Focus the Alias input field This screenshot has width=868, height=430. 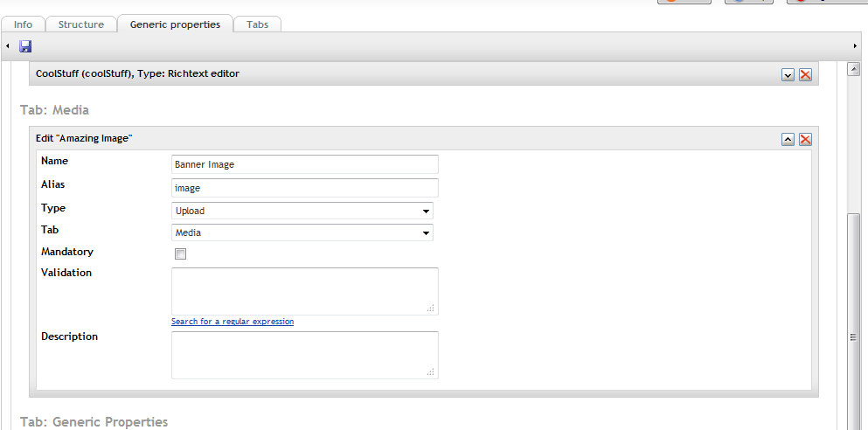[x=305, y=188]
